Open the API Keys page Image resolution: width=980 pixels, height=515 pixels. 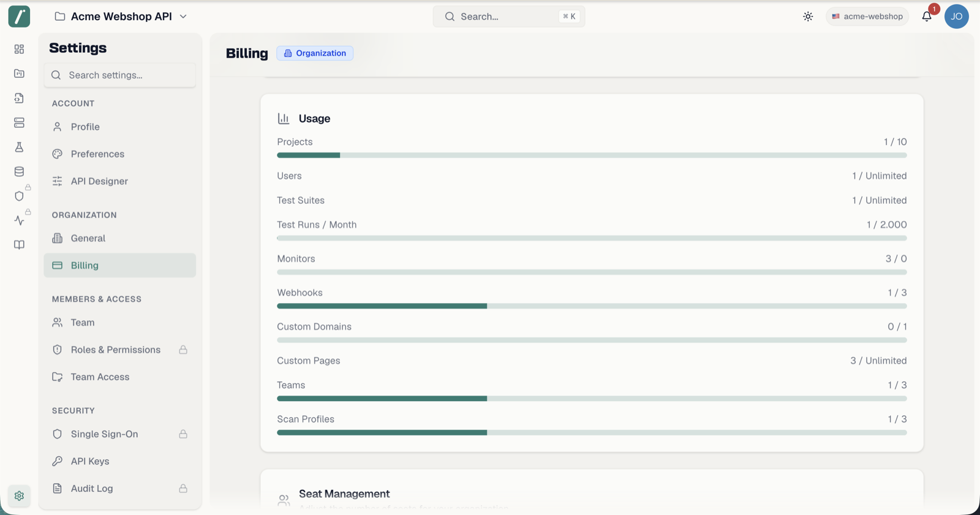(120, 461)
